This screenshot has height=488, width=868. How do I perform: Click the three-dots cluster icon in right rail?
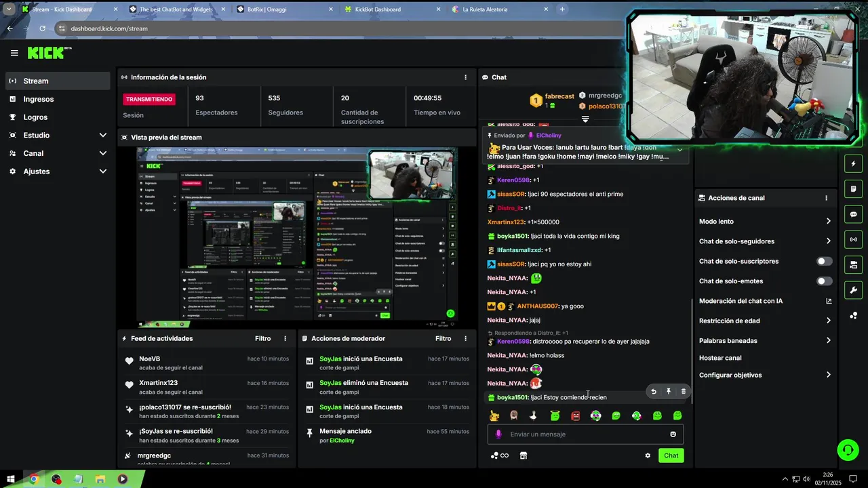[x=853, y=315]
